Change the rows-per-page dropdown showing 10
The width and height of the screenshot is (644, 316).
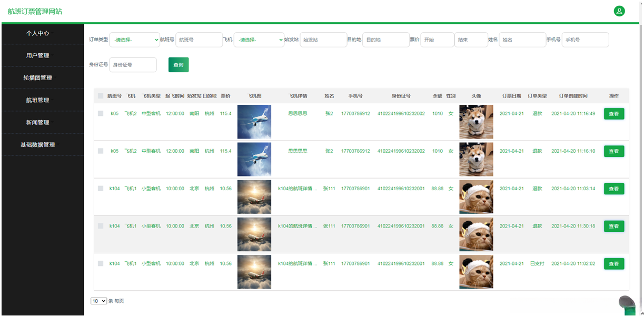[99, 301]
